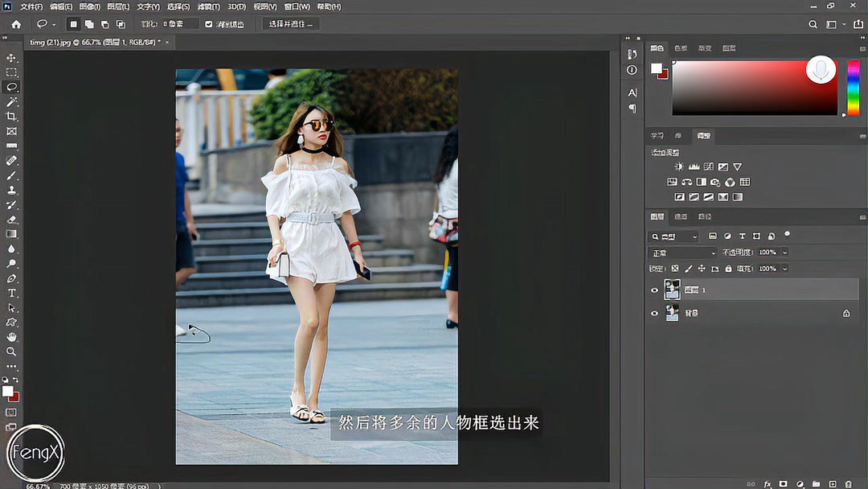Screen dimensions: 868x489
Task: Hide layer 图层 1 with eye icon
Action: point(654,290)
